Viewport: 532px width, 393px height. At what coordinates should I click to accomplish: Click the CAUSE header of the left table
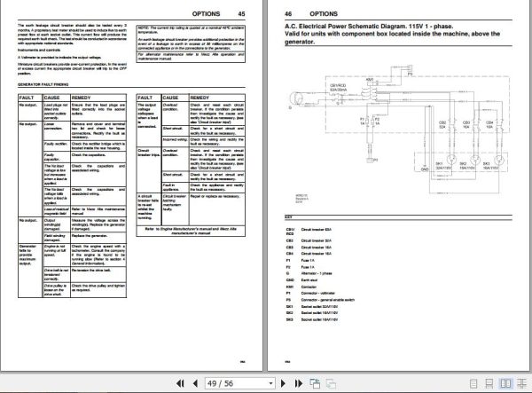(57, 98)
